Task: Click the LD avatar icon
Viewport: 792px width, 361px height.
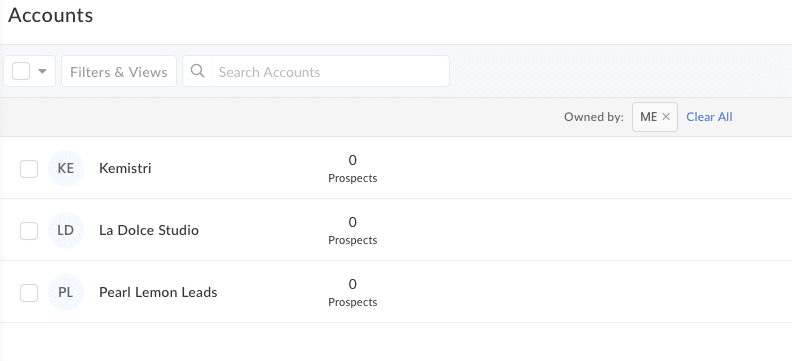Action: 66,230
